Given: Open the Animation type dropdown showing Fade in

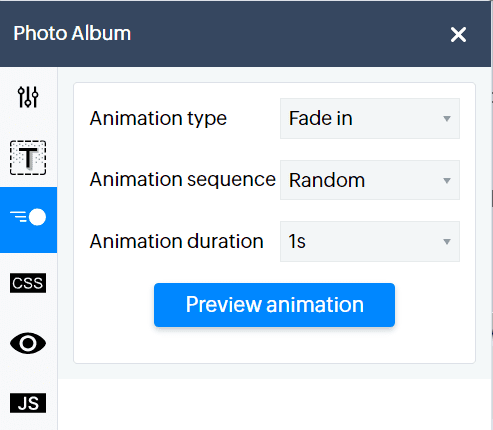Looking at the screenshot, I should (x=370, y=118).
